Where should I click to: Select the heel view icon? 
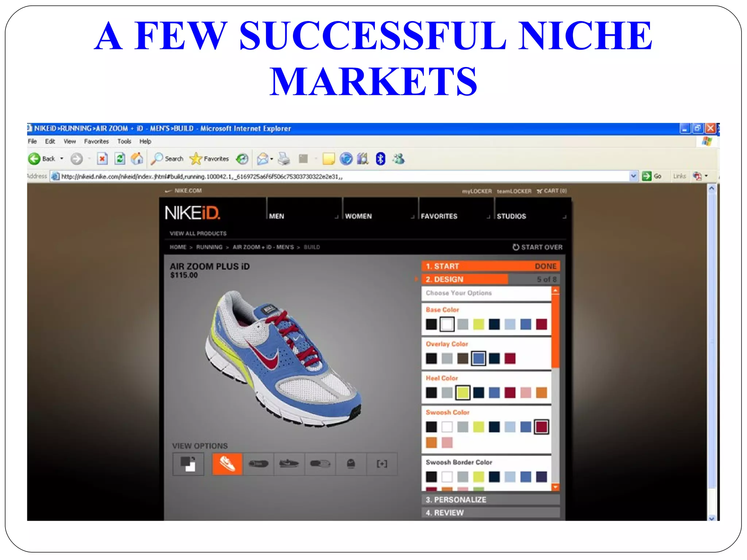pyautogui.click(x=351, y=464)
